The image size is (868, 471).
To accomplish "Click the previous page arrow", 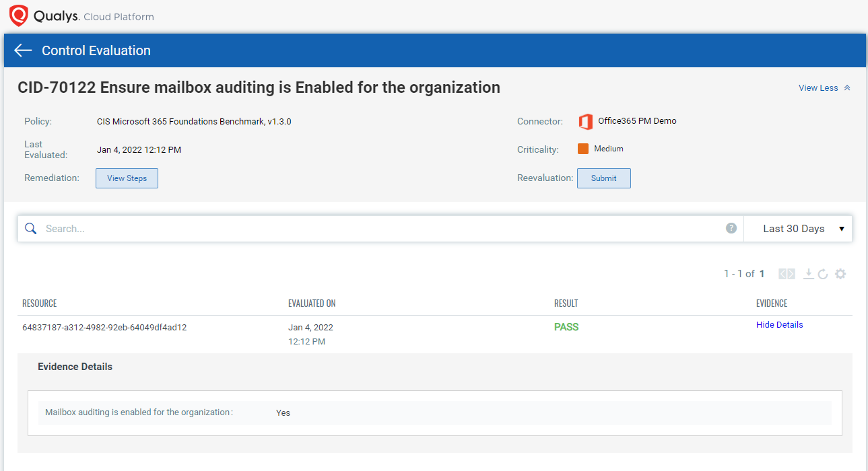I will click(782, 274).
